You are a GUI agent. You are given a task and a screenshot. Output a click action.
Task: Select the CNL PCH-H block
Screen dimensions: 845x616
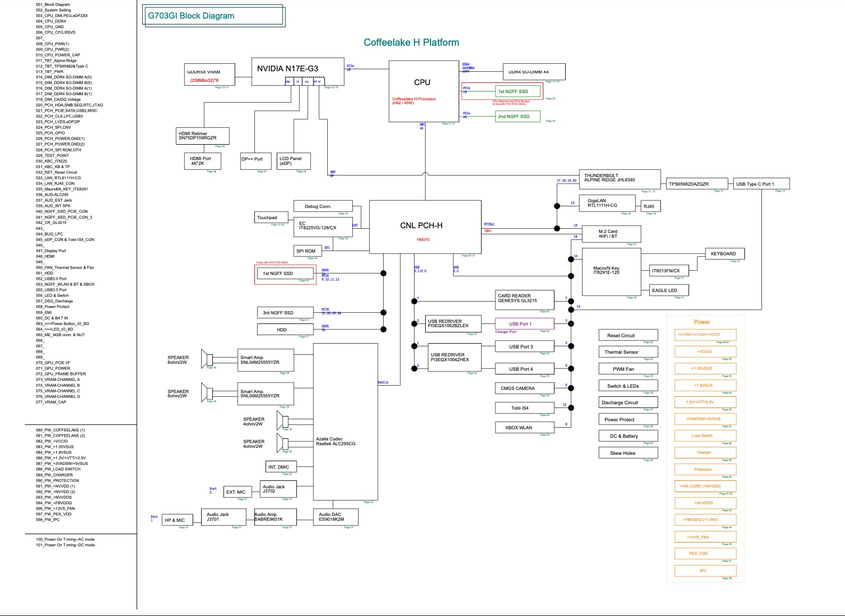425,227
